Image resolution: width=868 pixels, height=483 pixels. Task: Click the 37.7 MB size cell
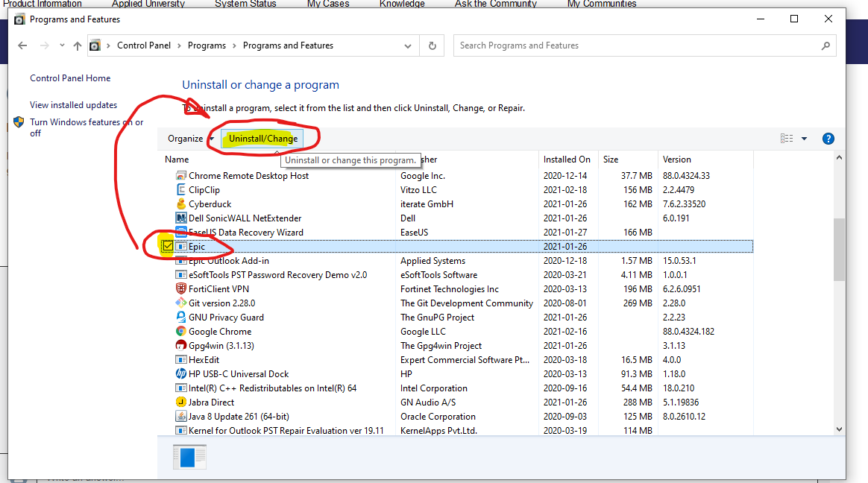pyautogui.click(x=637, y=175)
